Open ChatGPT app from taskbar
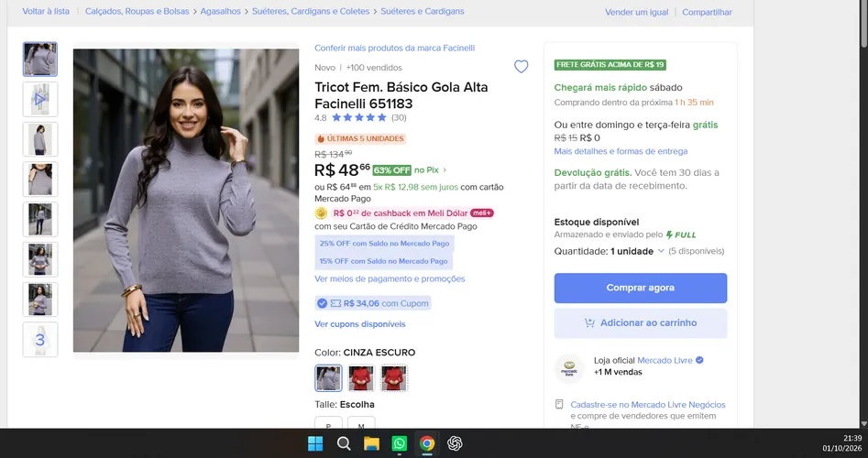The width and height of the screenshot is (868, 458). (x=455, y=443)
